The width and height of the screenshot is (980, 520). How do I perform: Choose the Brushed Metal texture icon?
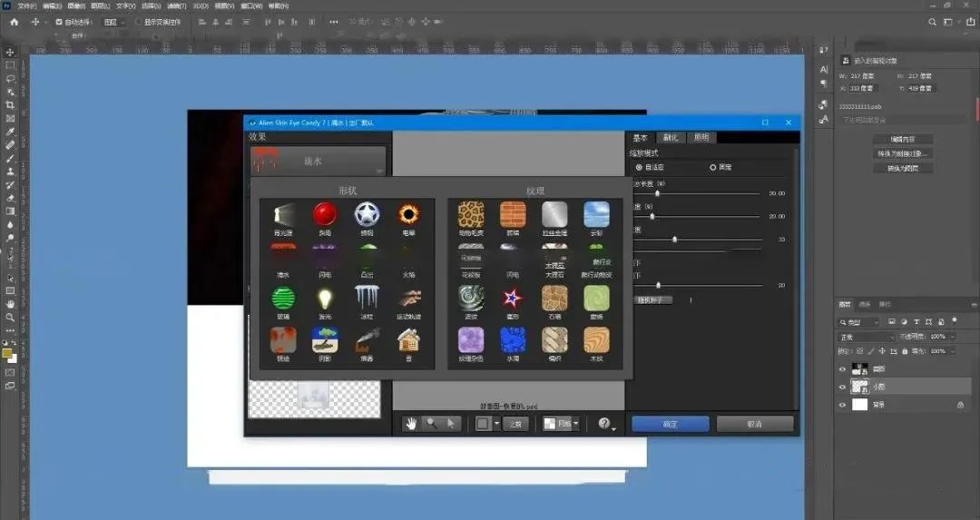(x=554, y=214)
